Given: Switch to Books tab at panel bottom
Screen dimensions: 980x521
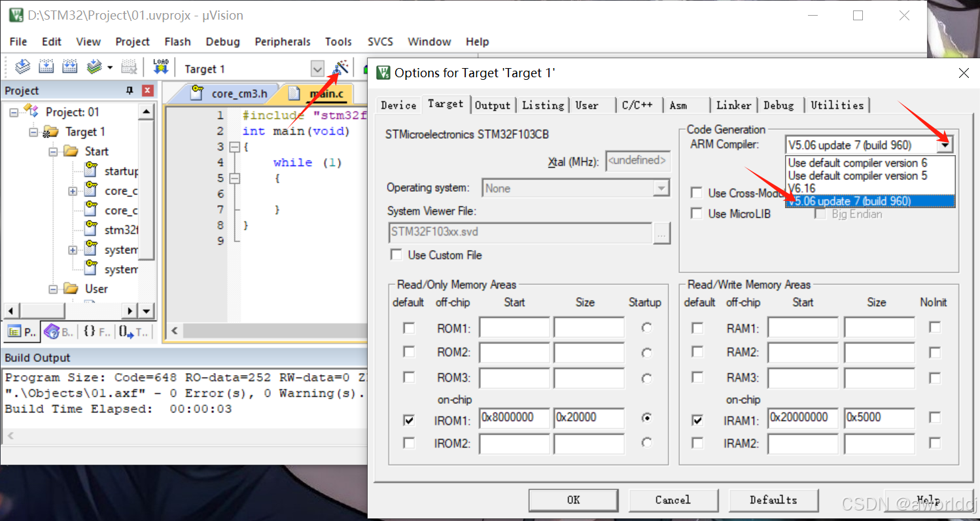Looking at the screenshot, I should pyautogui.click(x=59, y=332).
